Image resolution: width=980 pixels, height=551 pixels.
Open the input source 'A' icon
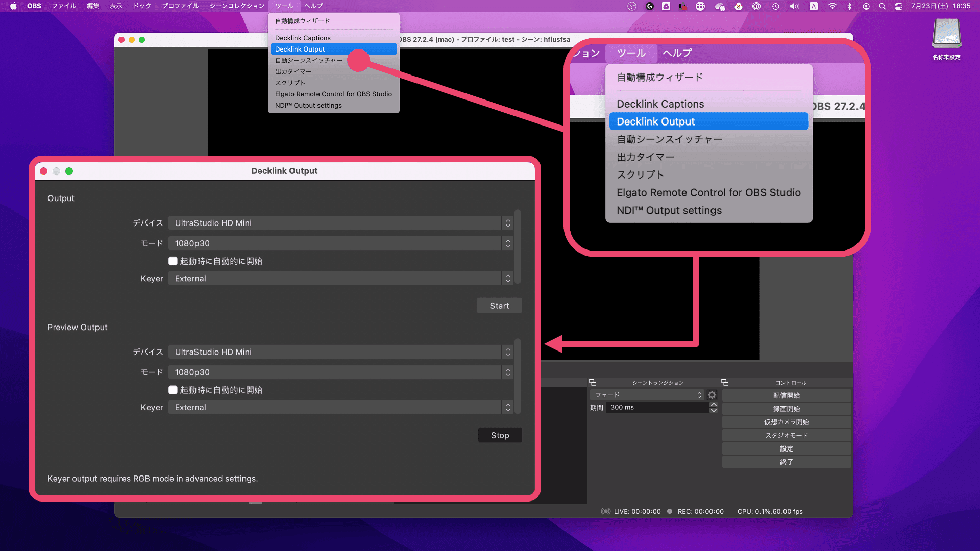coord(814,6)
